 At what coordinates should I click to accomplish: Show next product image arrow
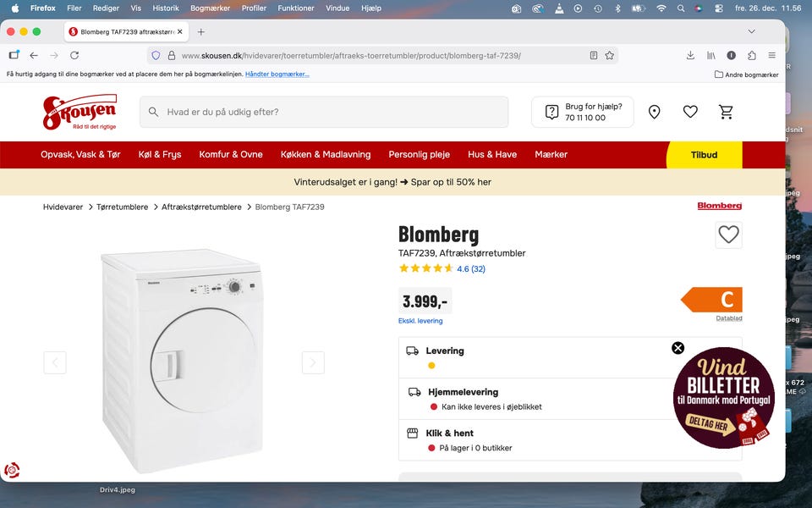point(313,362)
